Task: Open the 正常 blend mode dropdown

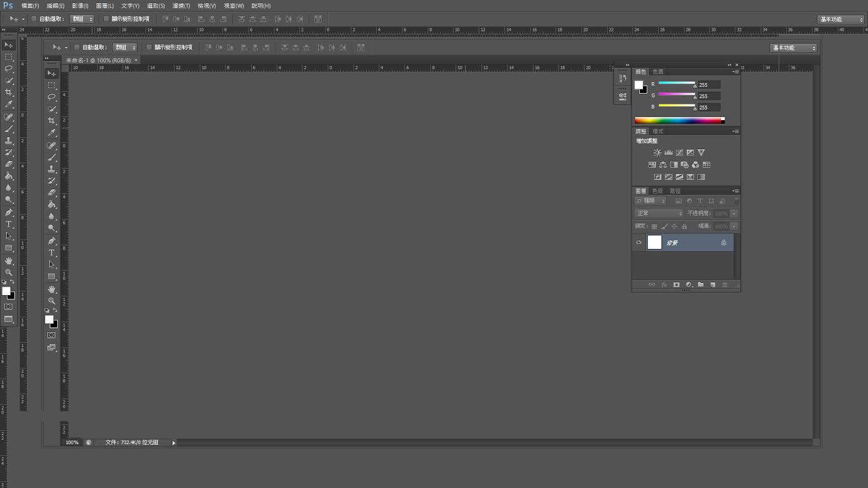Action: click(x=658, y=213)
